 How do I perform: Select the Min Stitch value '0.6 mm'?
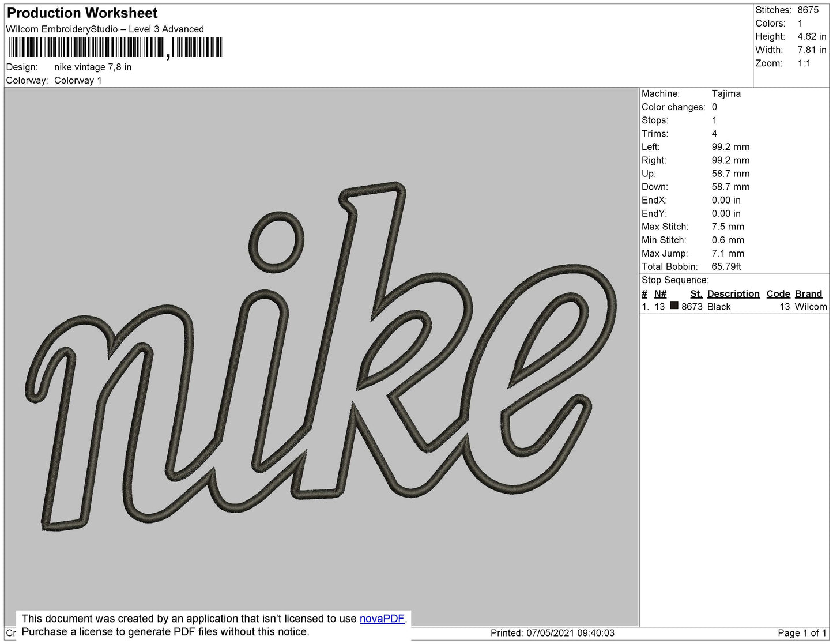728,240
